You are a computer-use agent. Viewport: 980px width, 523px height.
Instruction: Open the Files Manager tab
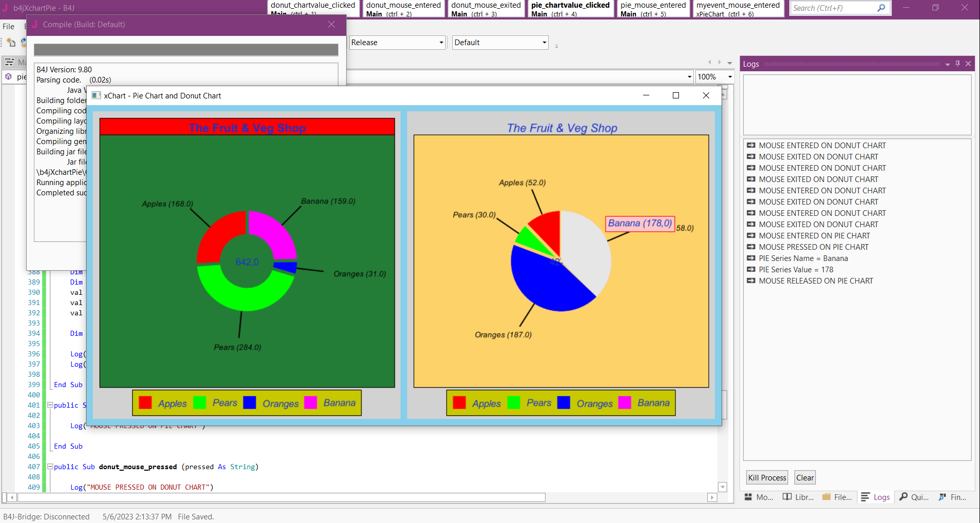tap(837, 497)
